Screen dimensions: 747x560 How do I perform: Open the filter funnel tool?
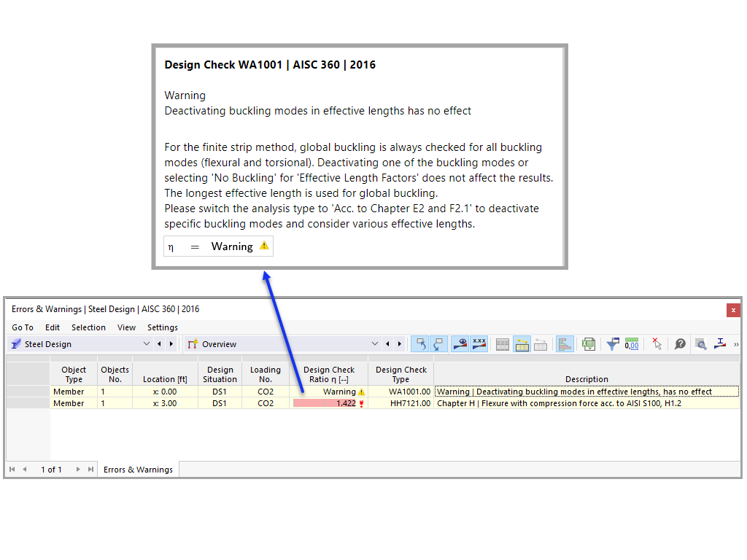(612, 343)
